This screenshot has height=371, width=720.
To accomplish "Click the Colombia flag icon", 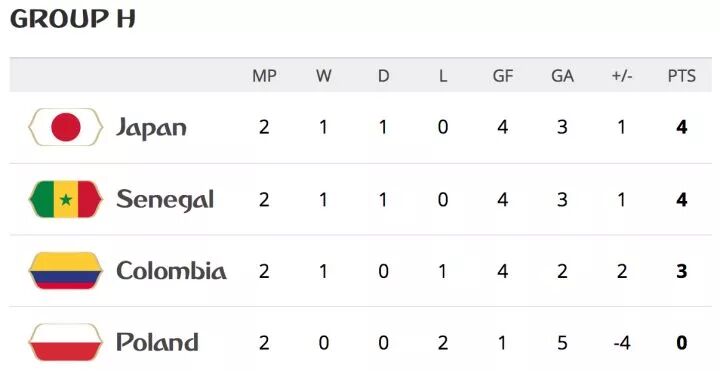I will [66, 271].
